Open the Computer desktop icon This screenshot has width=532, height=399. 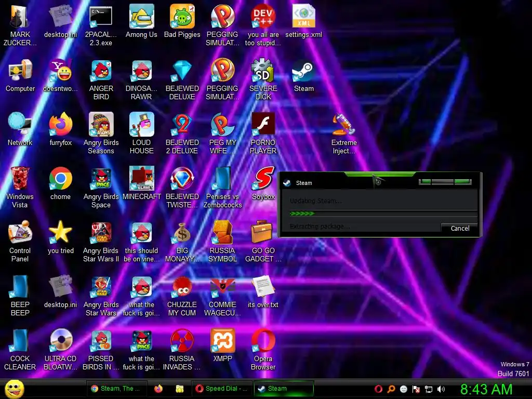coord(20,75)
